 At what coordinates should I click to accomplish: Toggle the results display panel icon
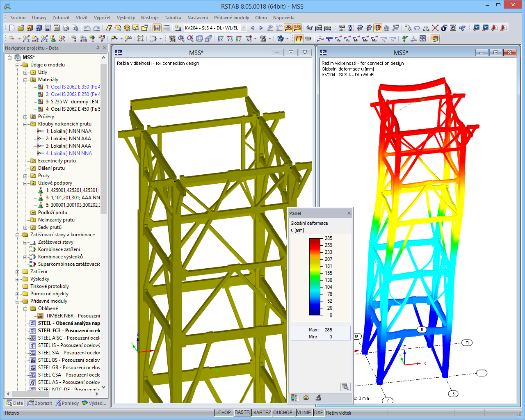click(x=435, y=38)
